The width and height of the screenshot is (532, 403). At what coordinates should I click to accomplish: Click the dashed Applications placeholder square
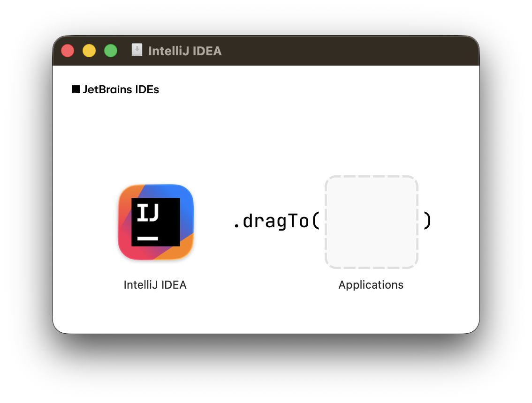pos(371,222)
